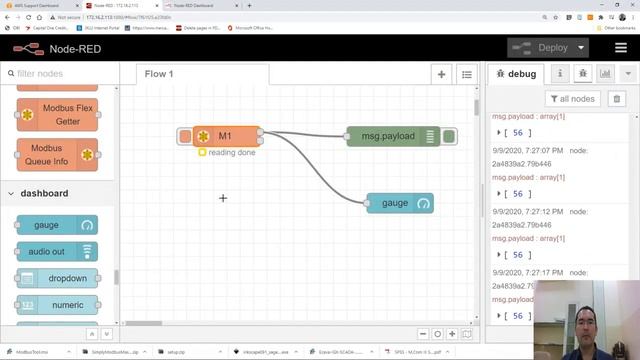
Task: Pick the numeric palette node
Action: point(57,305)
